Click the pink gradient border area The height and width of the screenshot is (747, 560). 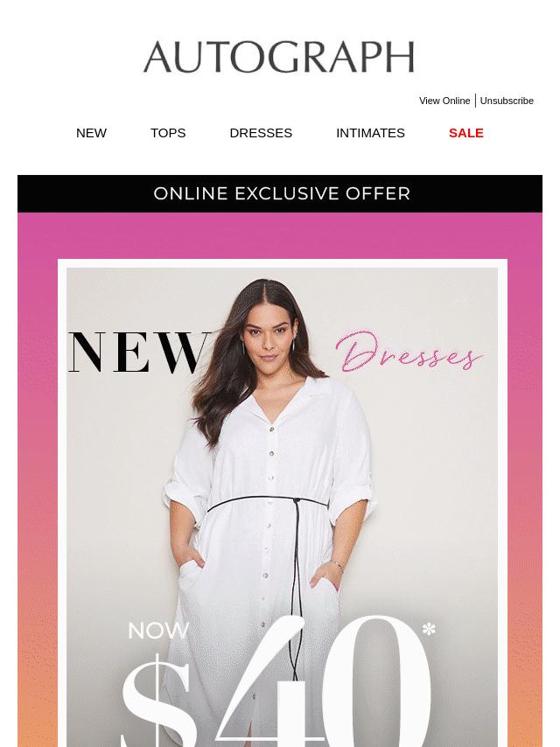(37, 477)
